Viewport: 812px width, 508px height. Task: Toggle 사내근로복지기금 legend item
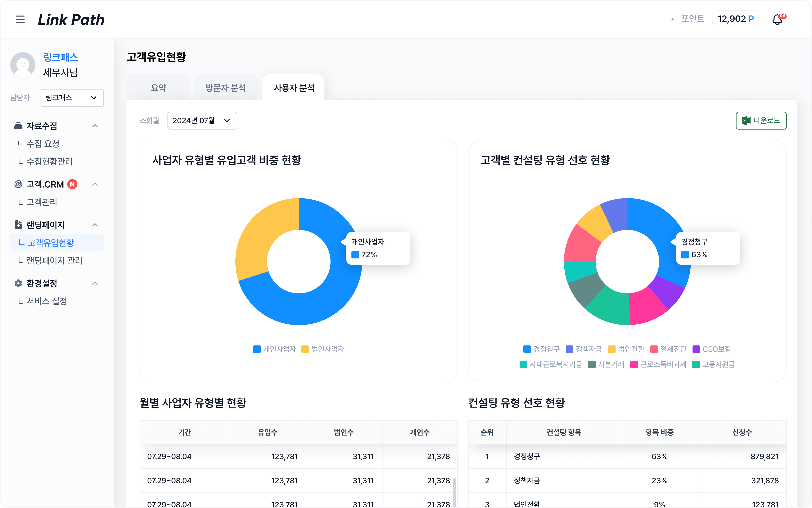pos(551,364)
